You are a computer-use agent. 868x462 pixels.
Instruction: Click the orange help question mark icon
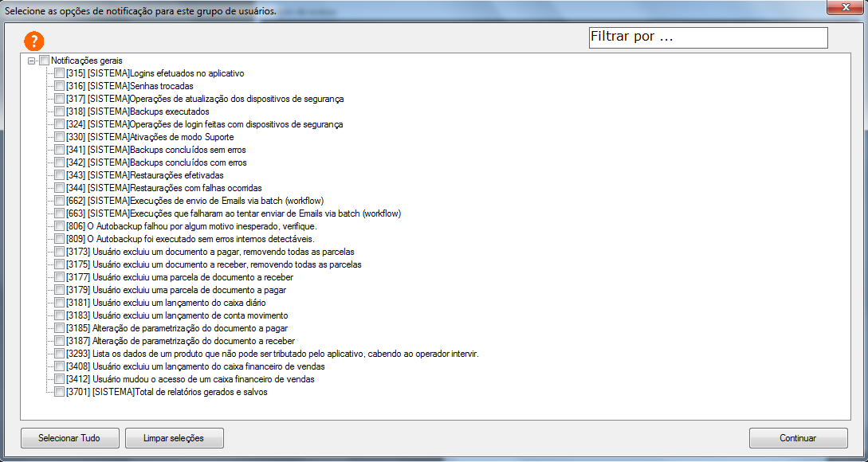(34, 41)
